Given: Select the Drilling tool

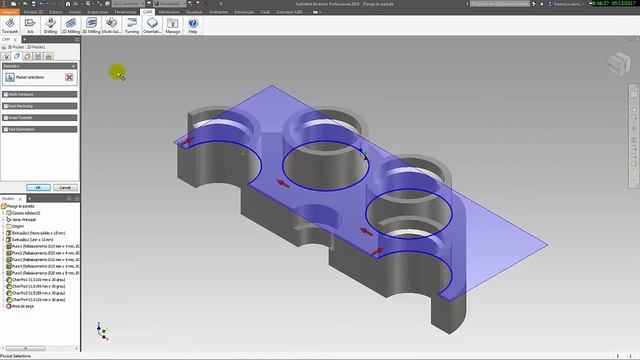Looking at the screenshot, I should [x=50, y=25].
